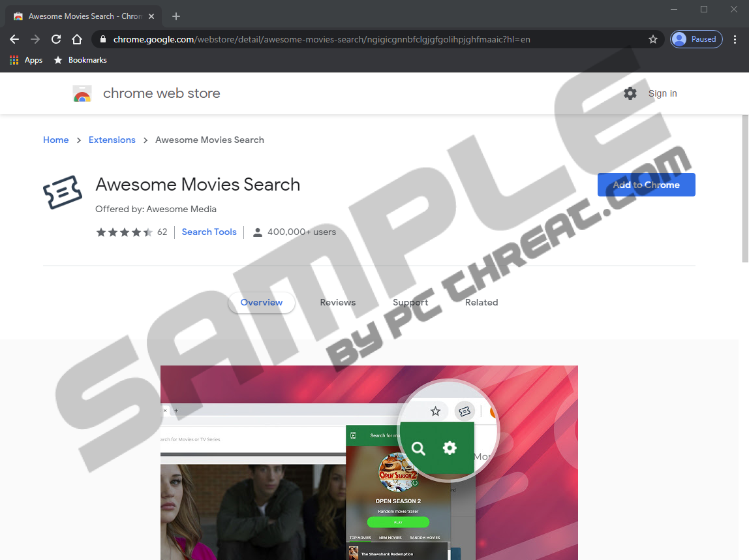Screen dimensions: 749x560
Task: Switch to the Overview tab
Action: [x=261, y=302]
